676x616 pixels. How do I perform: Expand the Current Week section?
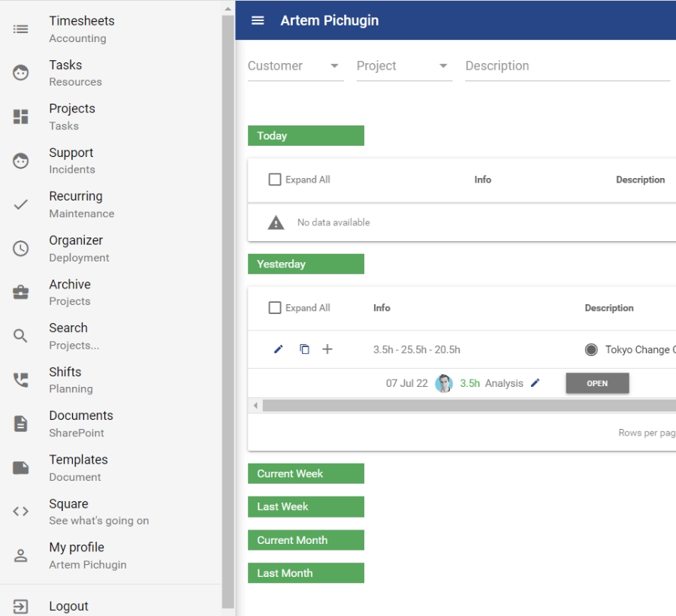click(x=306, y=473)
